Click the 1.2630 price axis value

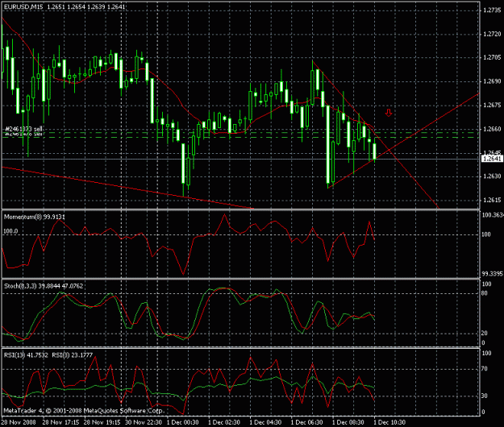point(492,176)
